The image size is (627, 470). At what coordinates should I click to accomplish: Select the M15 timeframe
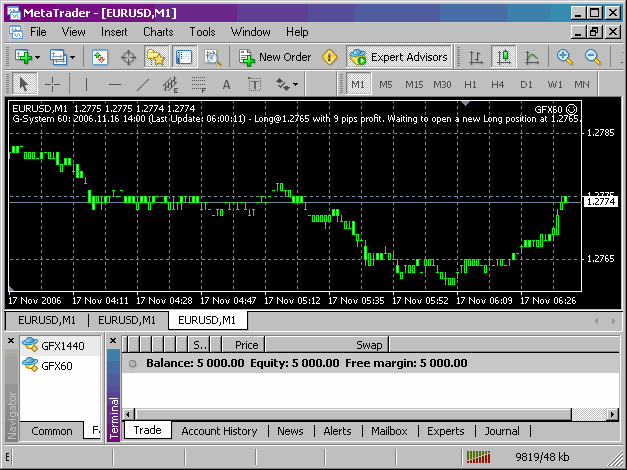point(414,84)
